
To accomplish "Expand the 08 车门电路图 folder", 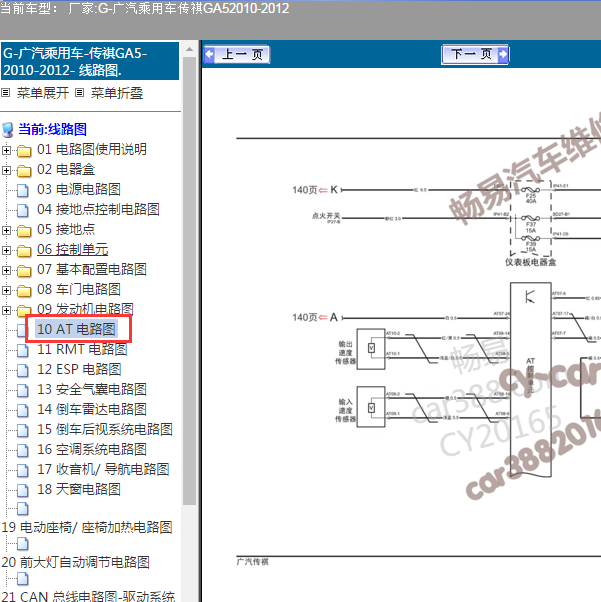I will click(x=6, y=290).
